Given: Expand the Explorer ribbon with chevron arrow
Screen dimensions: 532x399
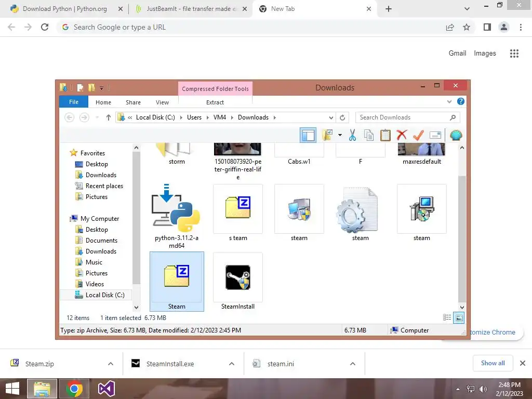Looking at the screenshot, I should pos(449,101).
